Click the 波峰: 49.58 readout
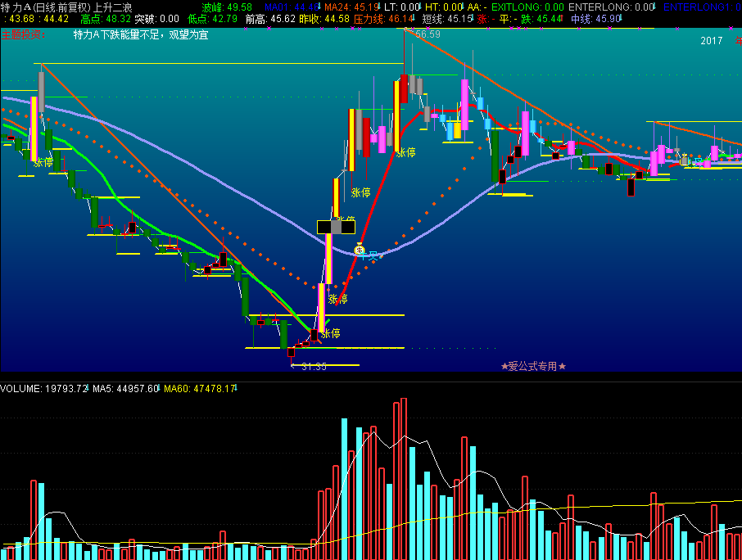The image size is (742, 560). 227,7
